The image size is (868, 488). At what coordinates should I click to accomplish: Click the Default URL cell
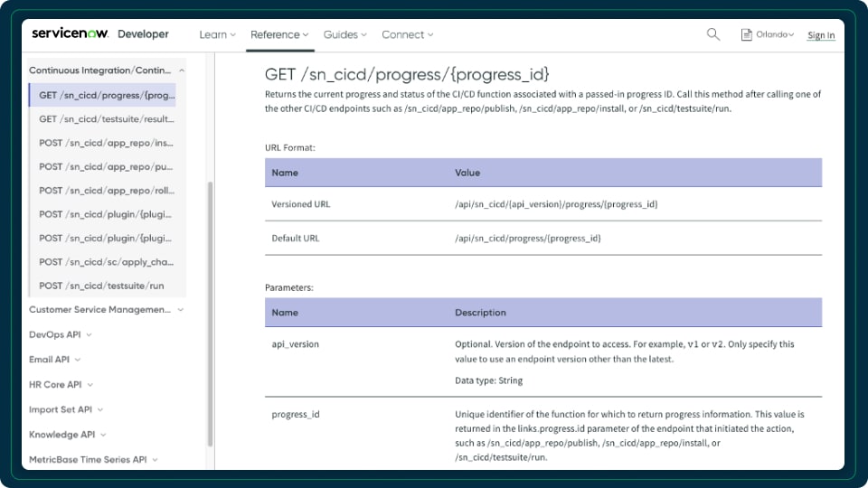[296, 239]
